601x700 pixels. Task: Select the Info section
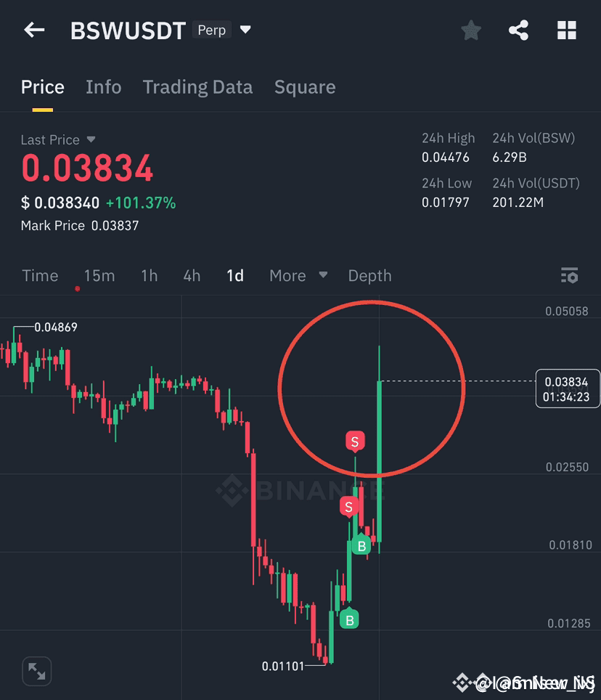pos(103,87)
